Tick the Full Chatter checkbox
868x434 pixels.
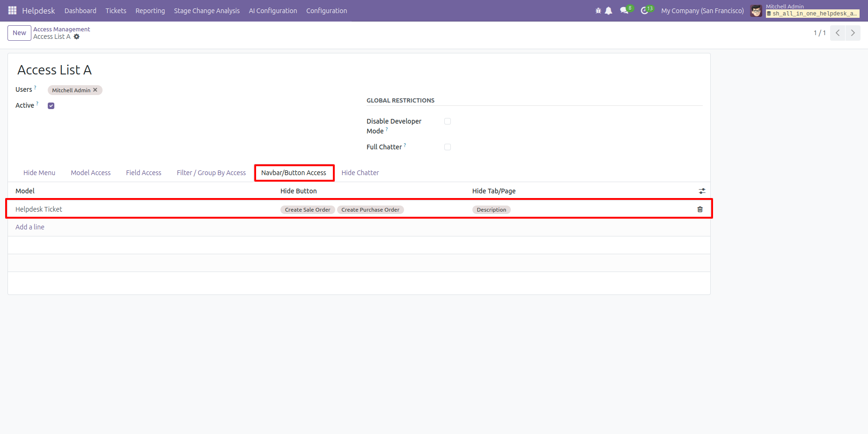(448, 147)
